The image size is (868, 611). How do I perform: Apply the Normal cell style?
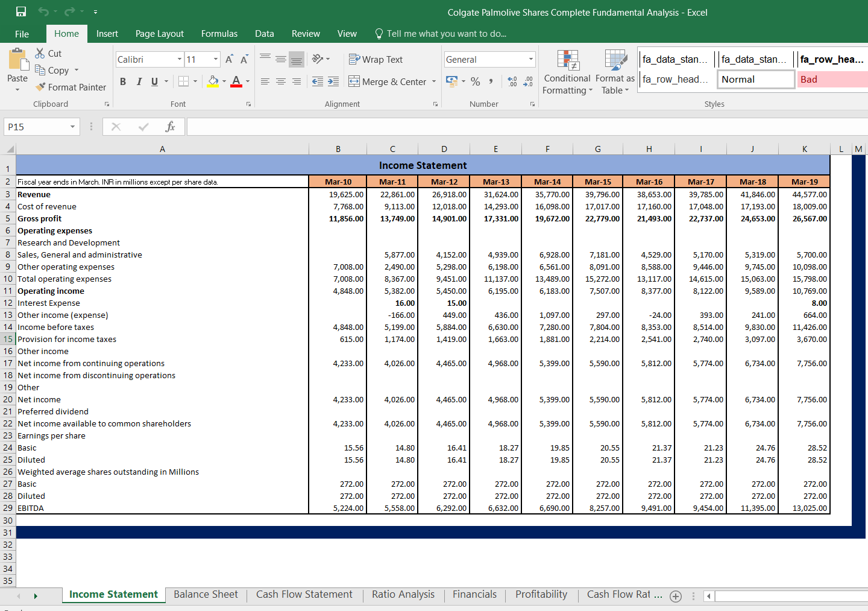tap(756, 80)
